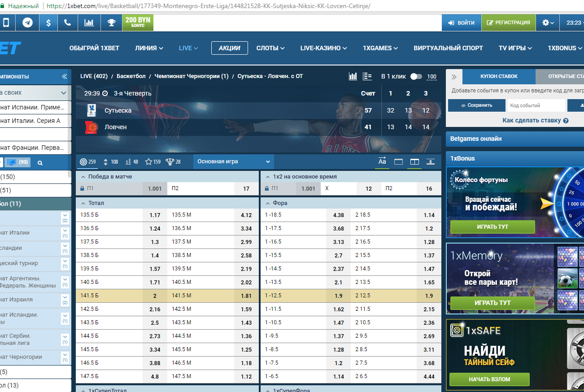Open the Слоты menu dropdown

pos(270,48)
